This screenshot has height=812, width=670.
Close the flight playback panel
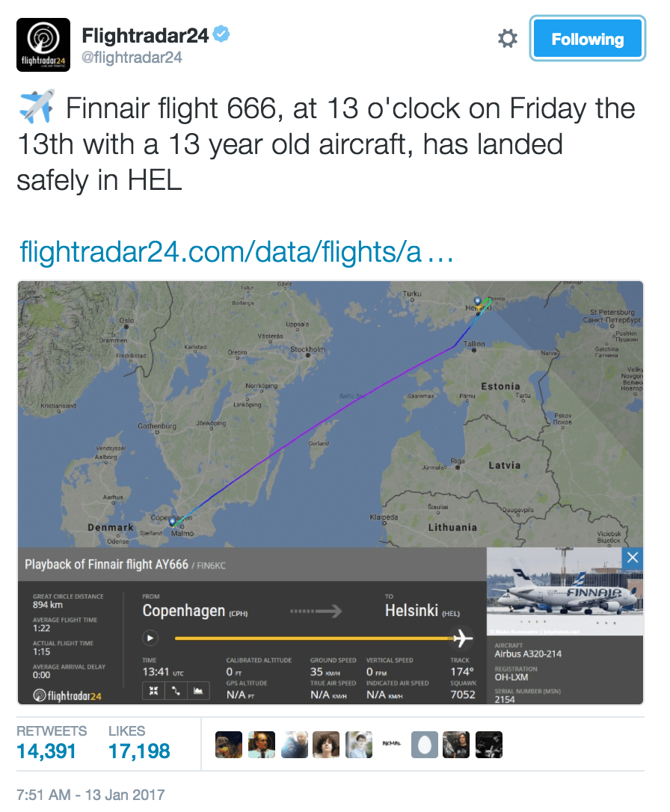633,557
